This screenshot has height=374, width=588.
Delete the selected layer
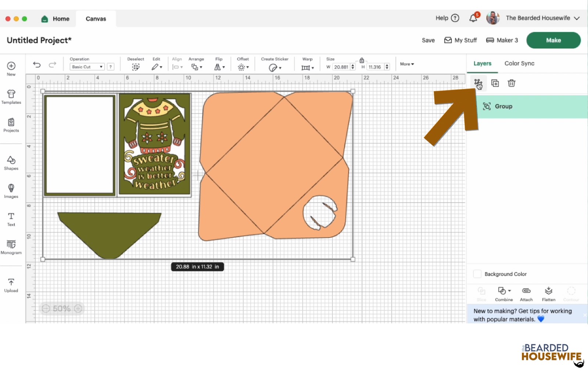[x=512, y=83]
